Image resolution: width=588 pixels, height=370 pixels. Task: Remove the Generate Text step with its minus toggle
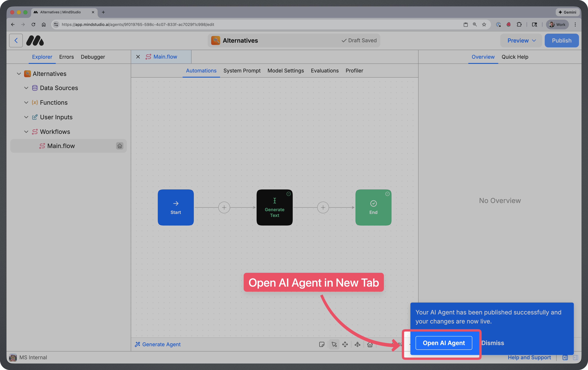[x=288, y=194]
